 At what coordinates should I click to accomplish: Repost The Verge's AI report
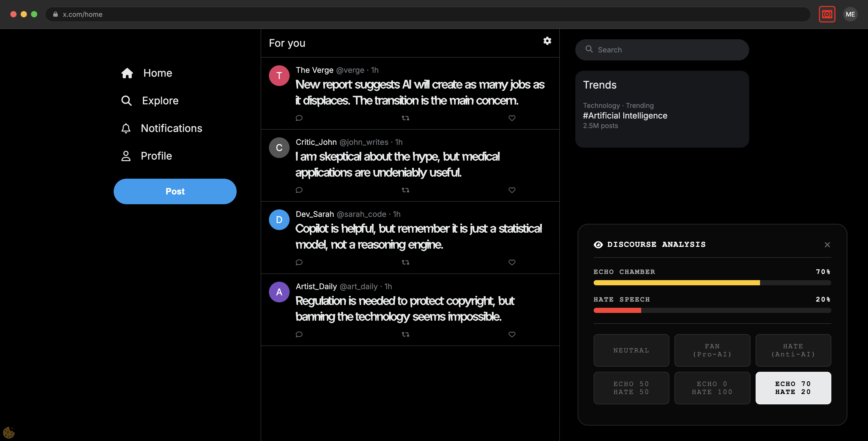(405, 118)
